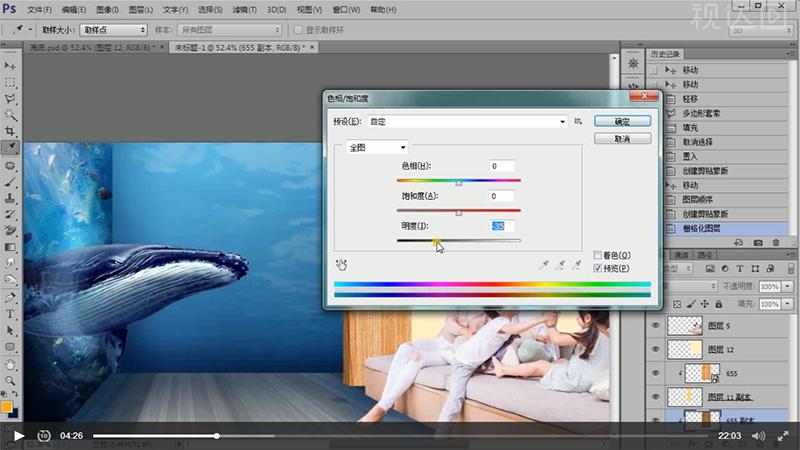The height and width of the screenshot is (450, 800).
Task: Toggle the 着色(O) colorize checkbox
Action: [x=597, y=255]
